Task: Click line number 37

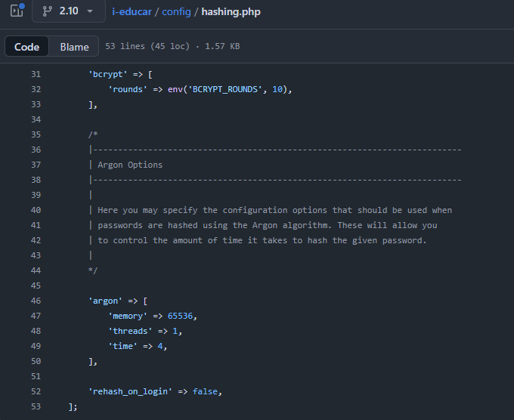Action: click(36, 165)
